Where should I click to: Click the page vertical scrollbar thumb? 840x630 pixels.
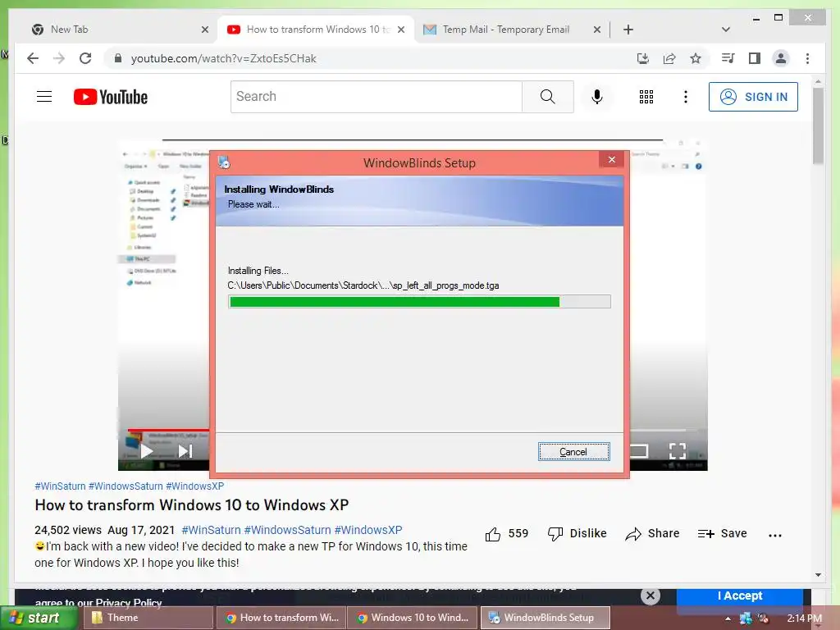coord(818,126)
